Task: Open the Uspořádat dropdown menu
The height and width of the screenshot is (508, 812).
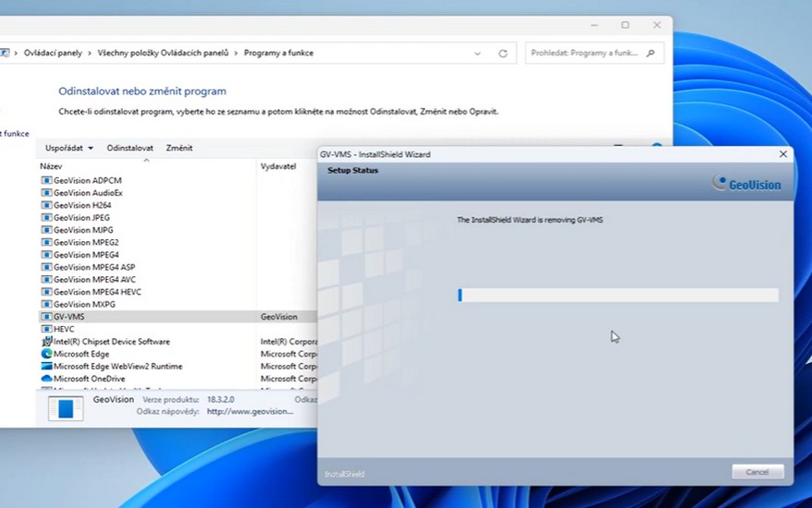Action: 69,149
